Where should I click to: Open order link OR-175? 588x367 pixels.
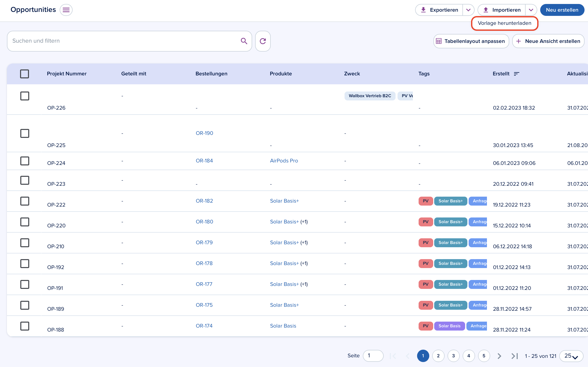point(204,305)
